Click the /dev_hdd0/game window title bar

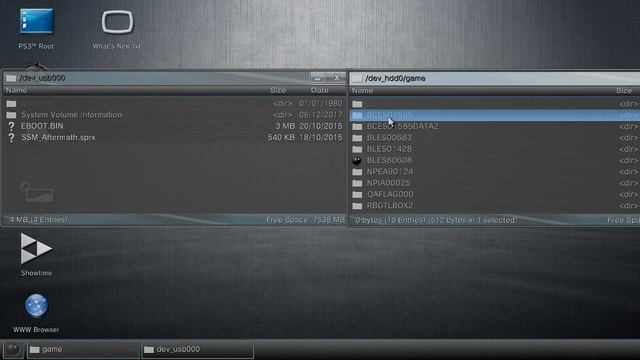pos(495,78)
